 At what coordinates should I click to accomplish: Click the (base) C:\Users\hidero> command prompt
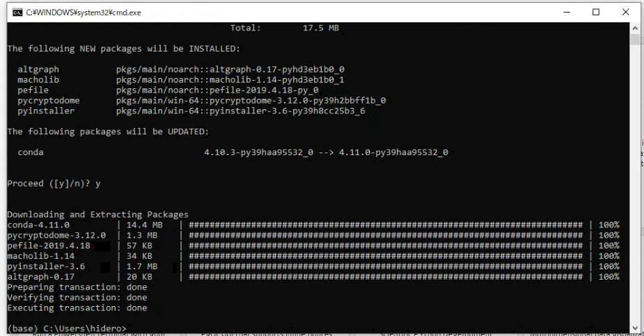67,328
